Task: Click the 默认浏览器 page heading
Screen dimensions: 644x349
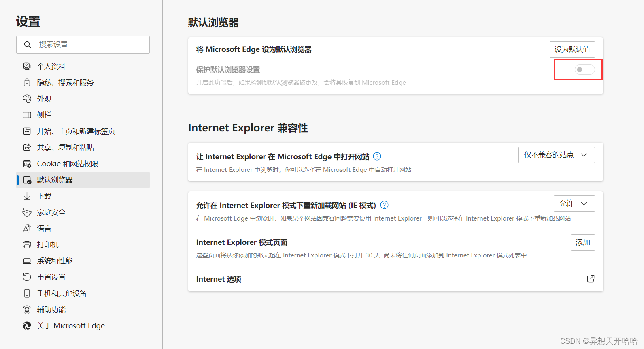Action: 213,23
